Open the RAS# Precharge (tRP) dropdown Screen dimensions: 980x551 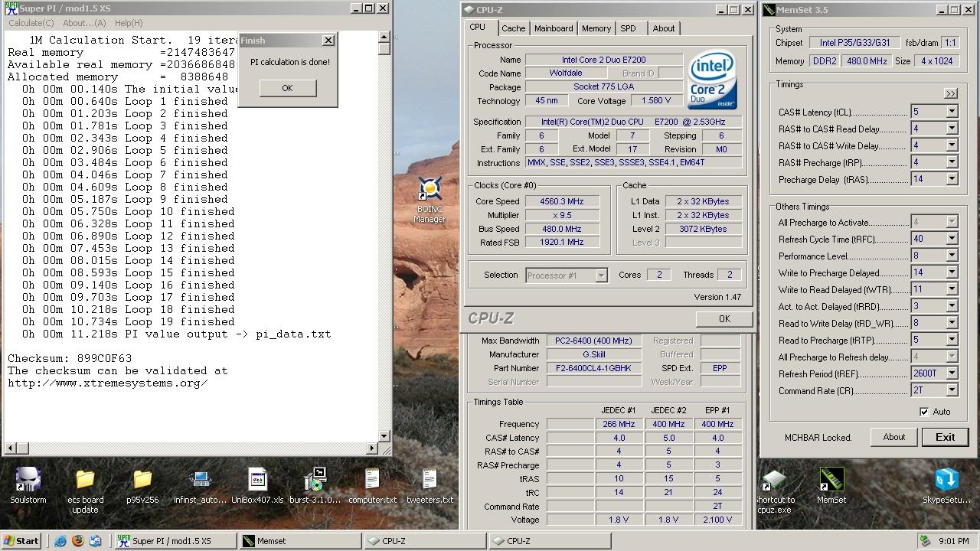[952, 162]
